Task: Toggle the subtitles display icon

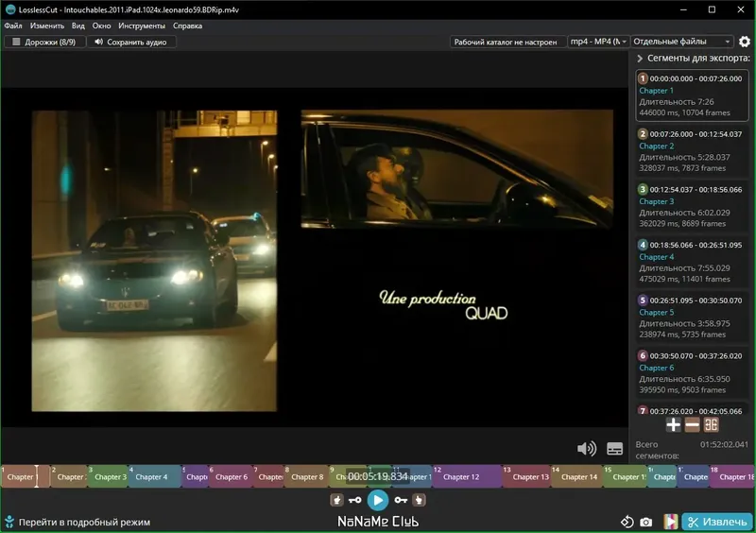Action: pos(615,449)
